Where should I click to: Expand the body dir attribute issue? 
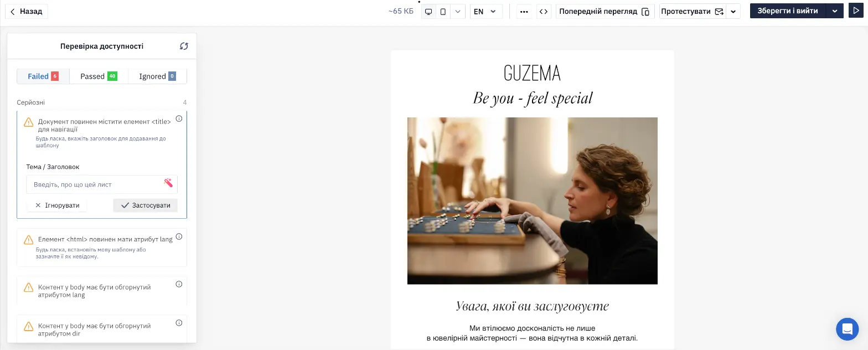click(102, 329)
